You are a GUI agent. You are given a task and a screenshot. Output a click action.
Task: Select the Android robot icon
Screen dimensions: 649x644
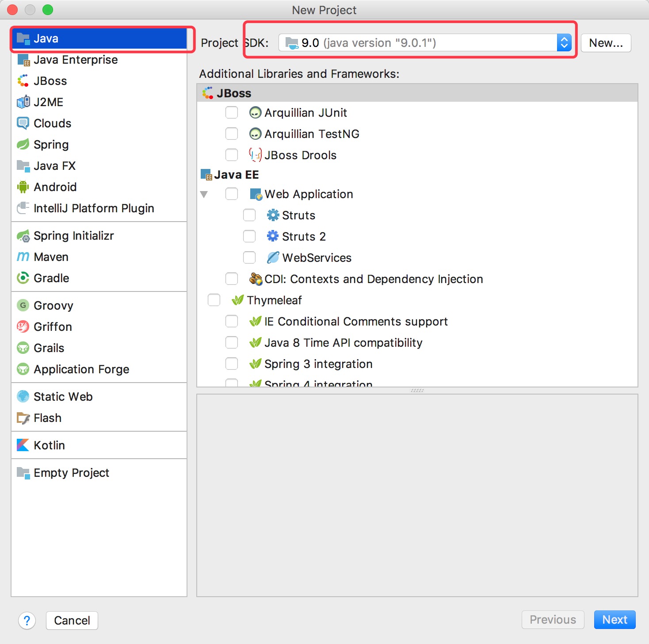tap(23, 187)
